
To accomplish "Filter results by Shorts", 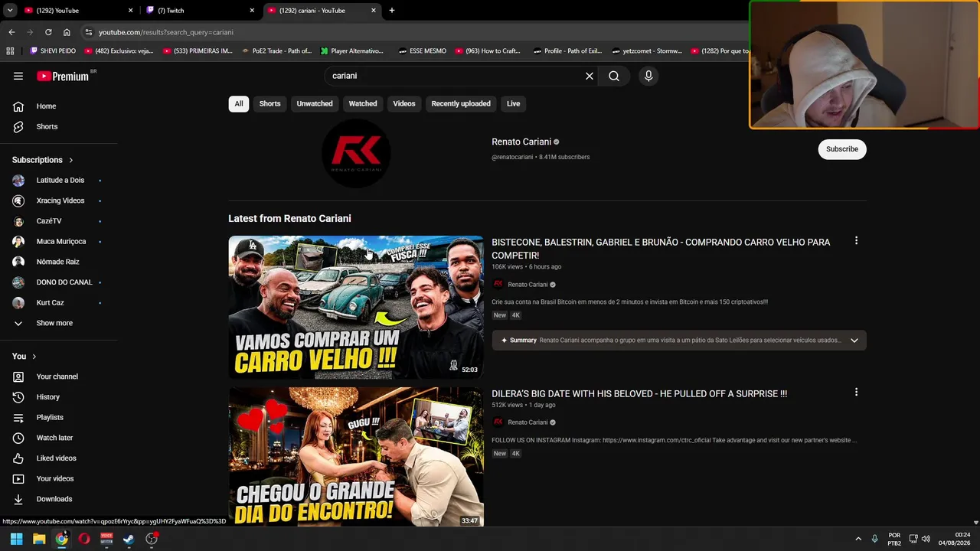I will tap(269, 104).
